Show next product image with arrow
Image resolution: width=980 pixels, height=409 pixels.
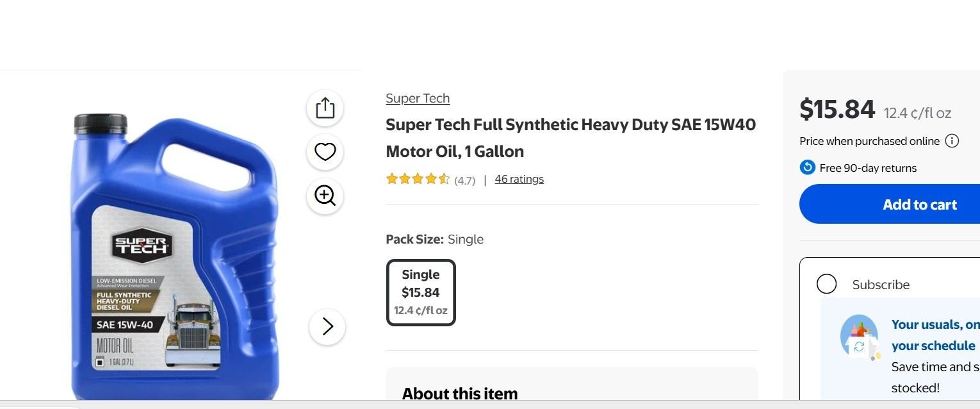(327, 327)
